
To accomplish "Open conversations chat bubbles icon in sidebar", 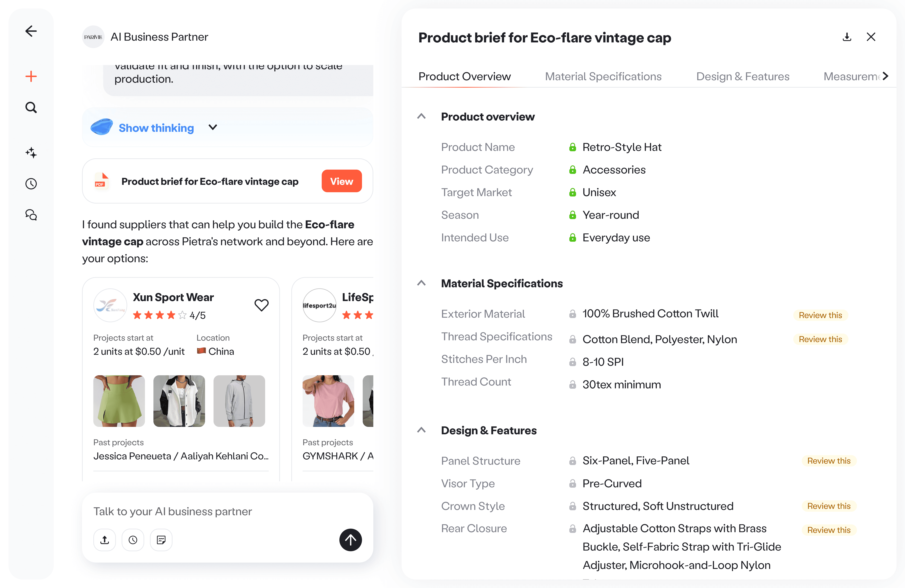I will pyautogui.click(x=31, y=215).
